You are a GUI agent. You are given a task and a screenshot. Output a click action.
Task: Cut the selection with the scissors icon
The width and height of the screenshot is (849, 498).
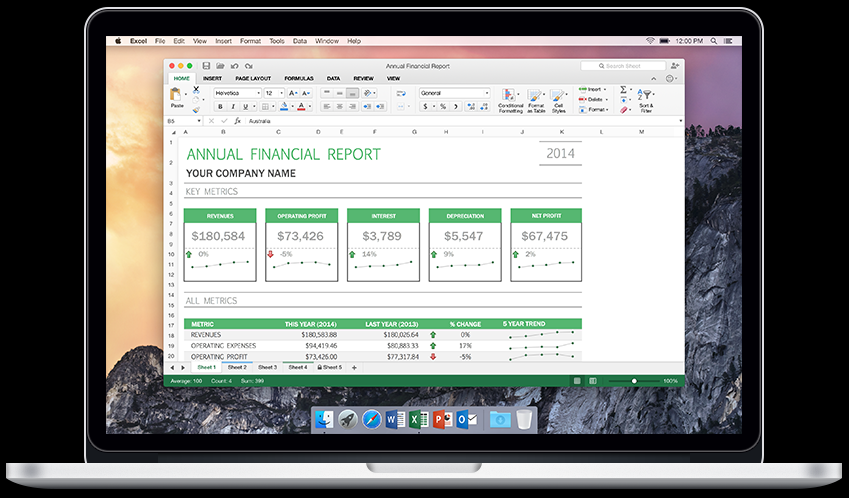[x=197, y=90]
